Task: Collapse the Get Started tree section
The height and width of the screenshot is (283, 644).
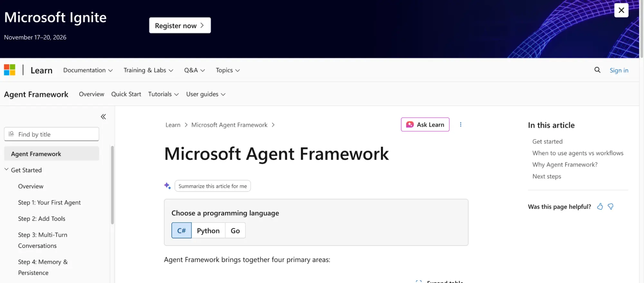Action: pos(6,169)
